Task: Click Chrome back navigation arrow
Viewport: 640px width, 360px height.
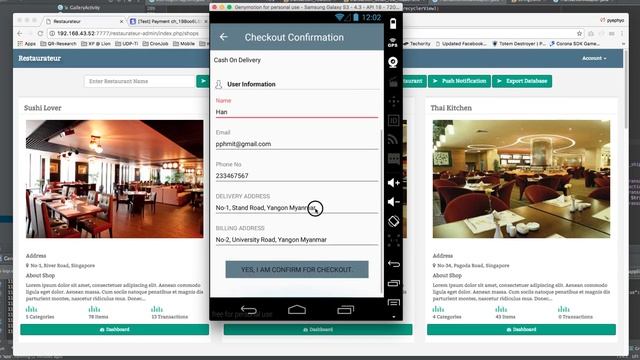Action: 20,33
